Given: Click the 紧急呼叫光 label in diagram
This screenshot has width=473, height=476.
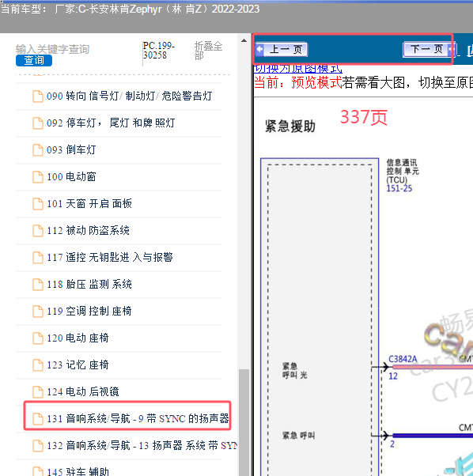Looking at the screenshot, I should coord(294,371).
